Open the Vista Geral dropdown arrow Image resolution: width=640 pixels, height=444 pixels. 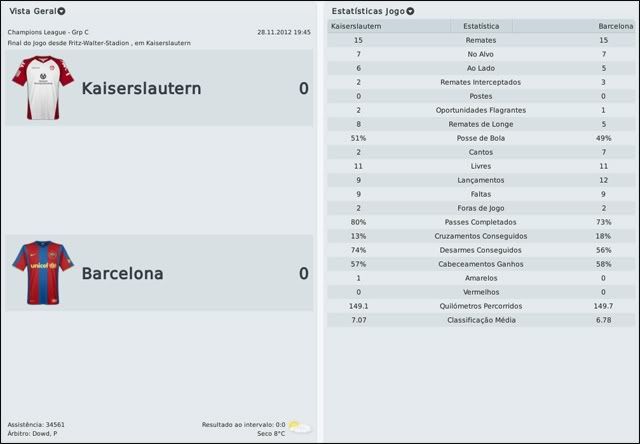pos(62,11)
